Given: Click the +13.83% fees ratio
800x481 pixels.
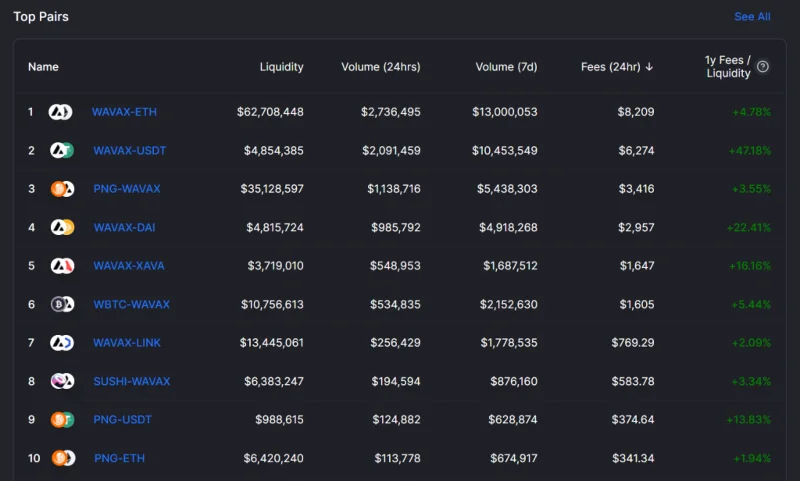Looking at the screenshot, I should [x=748, y=420].
